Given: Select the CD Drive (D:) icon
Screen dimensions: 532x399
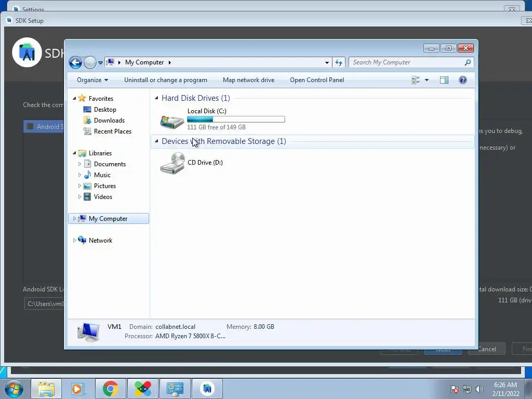Looking at the screenshot, I should 172,163.
